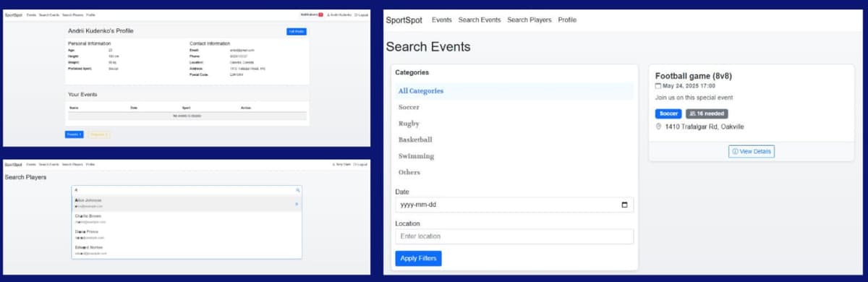Open Profile nav link on Search Events page
Image resolution: width=868 pixels, height=282 pixels.
point(567,20)
